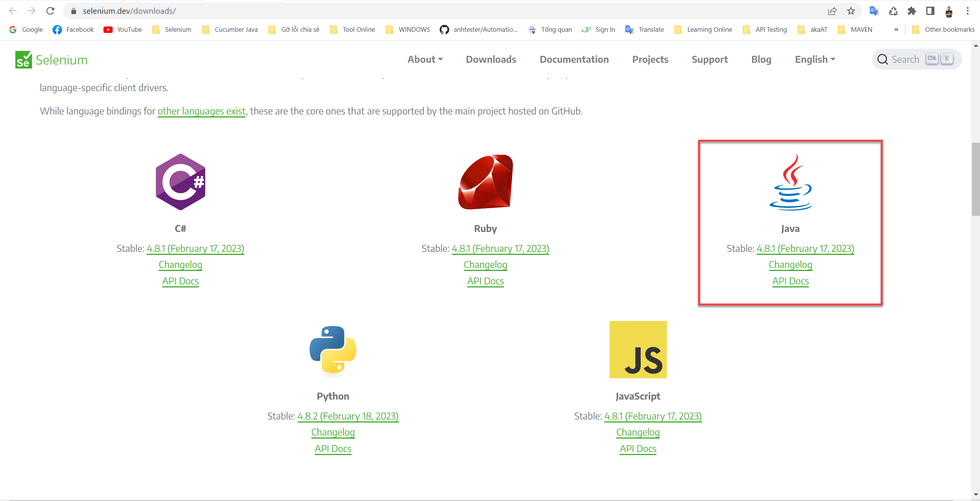
Task: Click the C# language logo
Action: (180, 182)
